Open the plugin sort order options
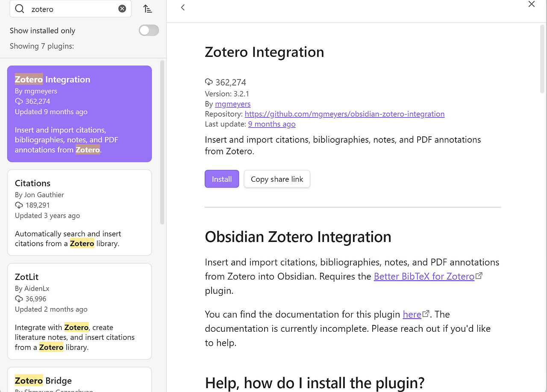547x392 pixels. 147,9
